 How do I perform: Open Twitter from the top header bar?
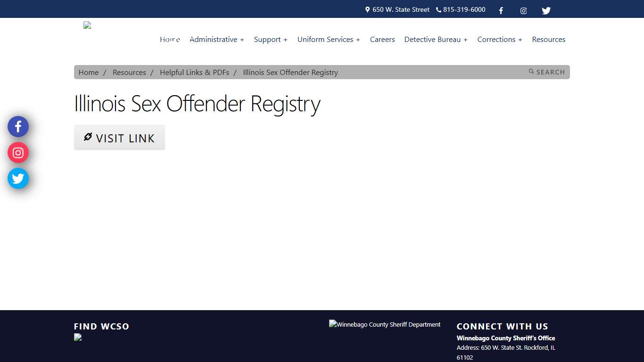(x=546, y=10)
